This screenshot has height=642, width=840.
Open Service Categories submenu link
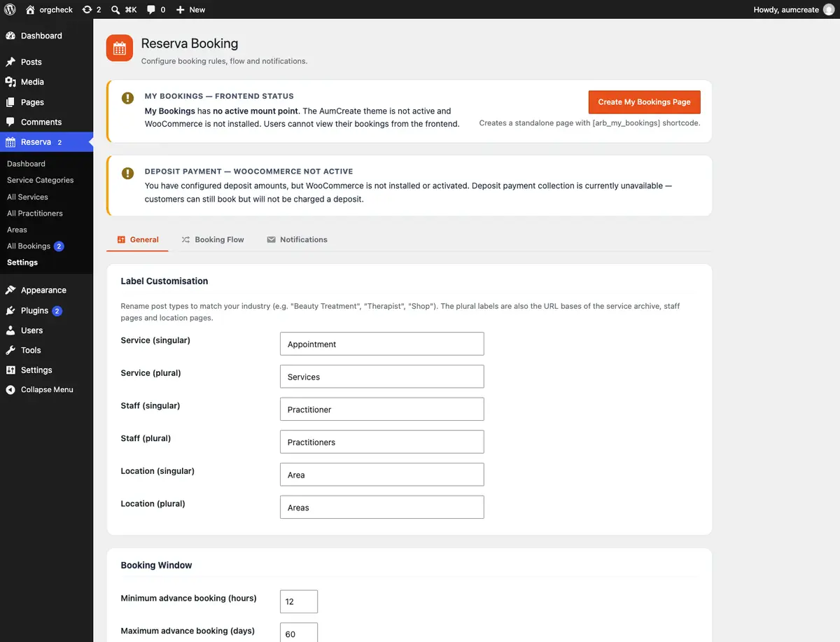point(40,180)
